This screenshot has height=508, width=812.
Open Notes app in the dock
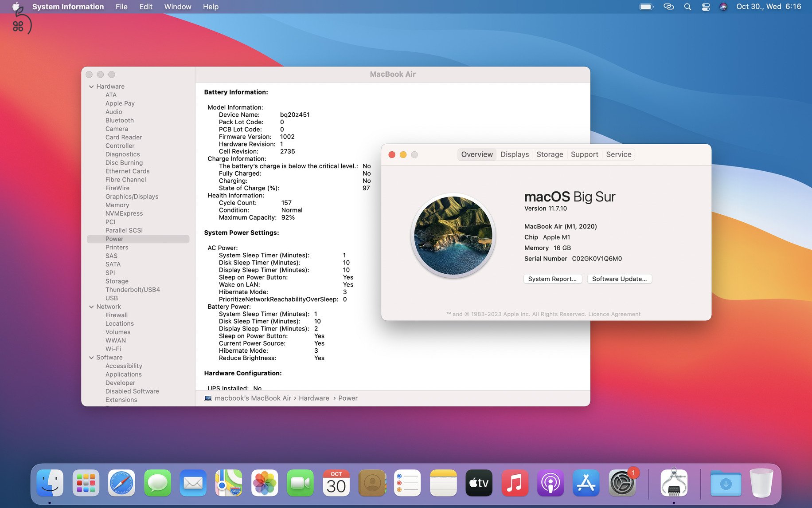443,483
